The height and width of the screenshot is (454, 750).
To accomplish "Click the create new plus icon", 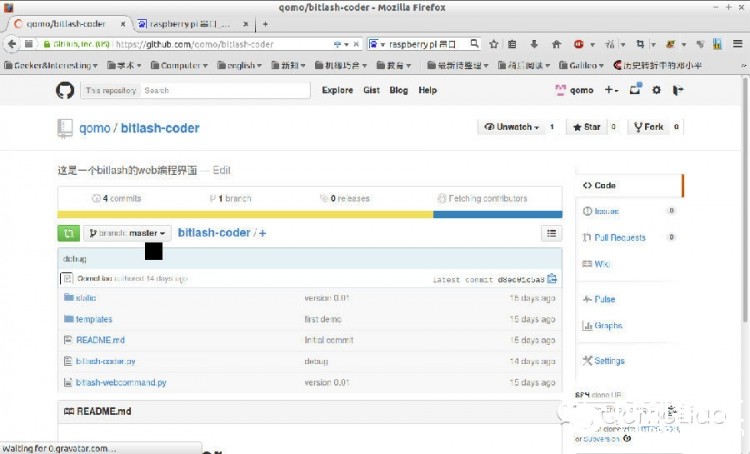I will pyautogui.click(x=611, y=90).
